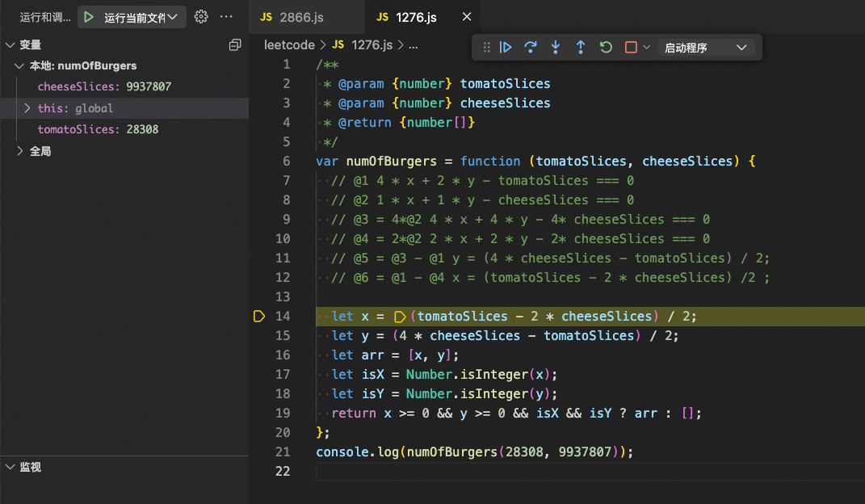This screenshot has width=865, height=504.
Task: Click the inline breakpoint marker on line 14
Action: pyautogui.click(x=401, y=317)
